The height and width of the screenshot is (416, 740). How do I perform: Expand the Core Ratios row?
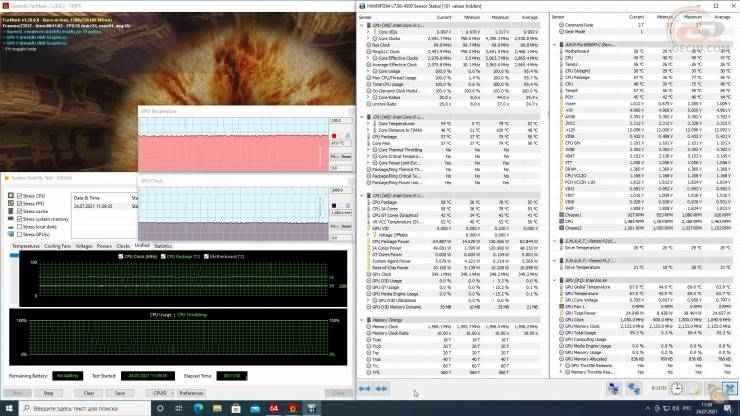(369, 97)
